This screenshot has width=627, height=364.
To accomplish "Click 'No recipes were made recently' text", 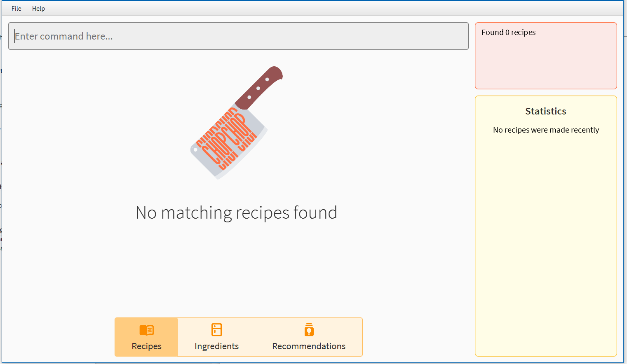I will [x=546, y=130].
